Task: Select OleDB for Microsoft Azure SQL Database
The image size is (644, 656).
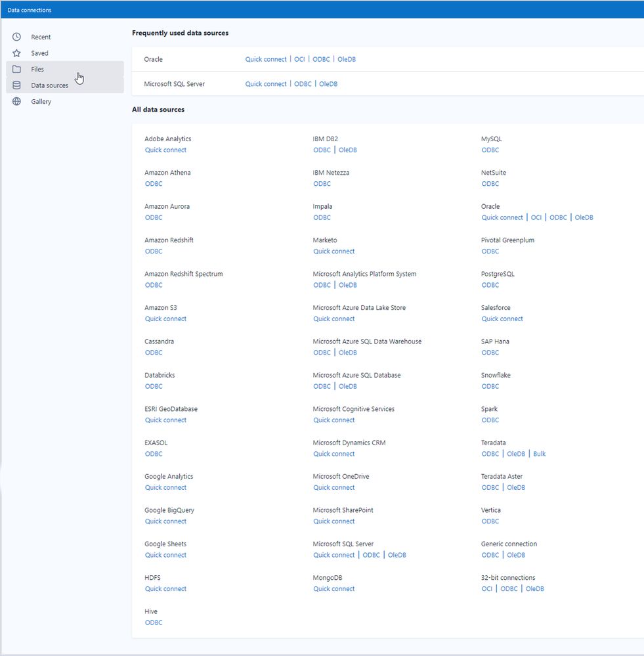Action: [347, 387]
